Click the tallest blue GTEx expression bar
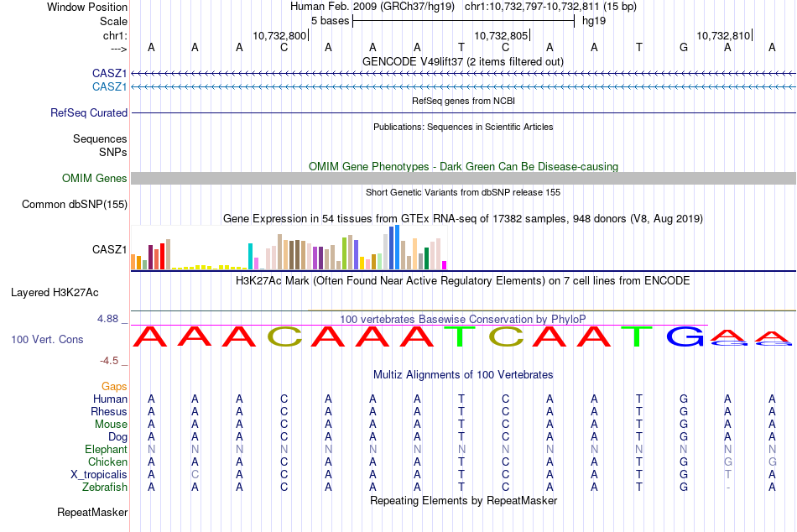 [397, 248]
